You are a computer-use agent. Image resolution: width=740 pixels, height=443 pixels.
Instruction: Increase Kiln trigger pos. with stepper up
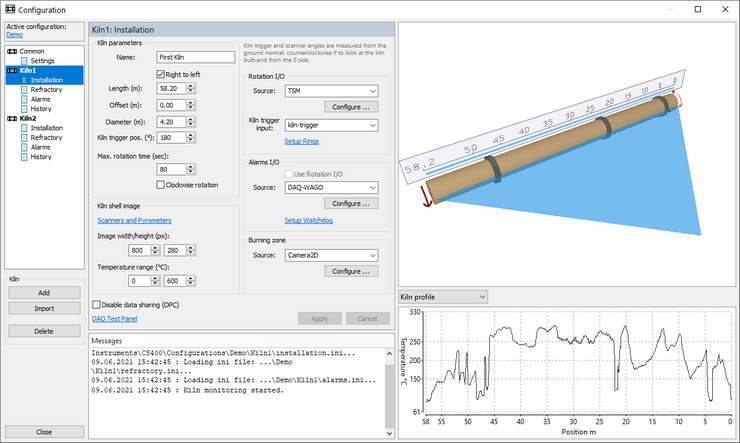[x=191, y=135]
